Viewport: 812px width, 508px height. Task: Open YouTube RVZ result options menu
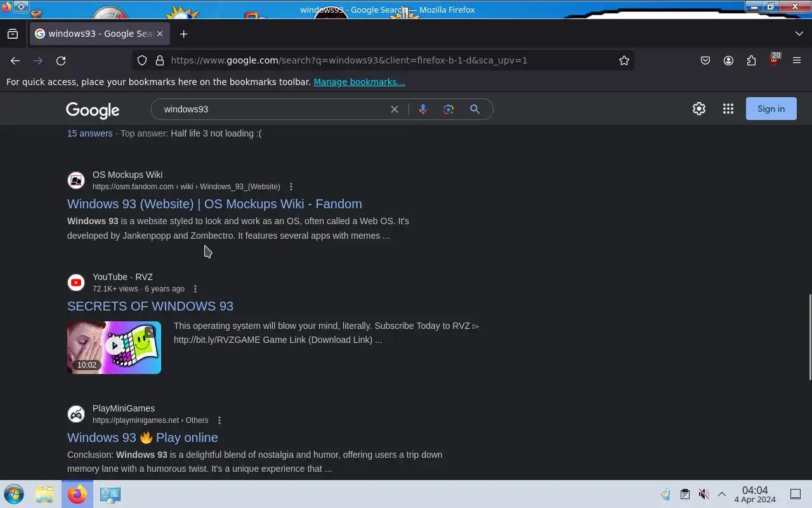click(x=195, y=289)
